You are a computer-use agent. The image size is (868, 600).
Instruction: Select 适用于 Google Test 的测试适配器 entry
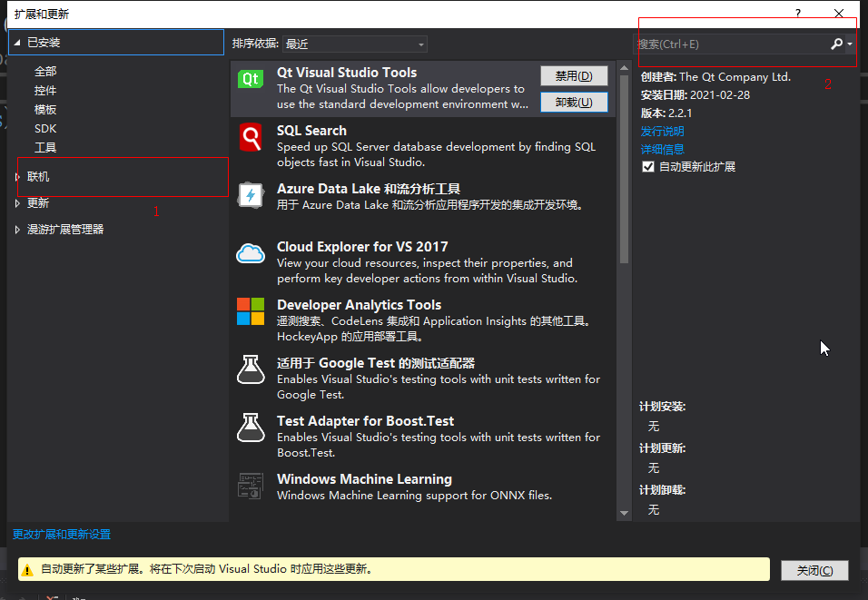(423, 378)
